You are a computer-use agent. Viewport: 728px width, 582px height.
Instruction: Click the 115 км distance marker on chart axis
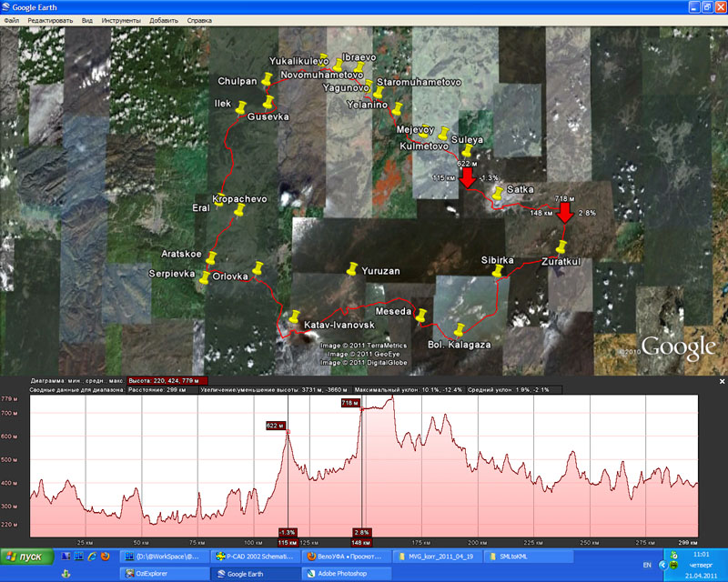tap(288, 543)
